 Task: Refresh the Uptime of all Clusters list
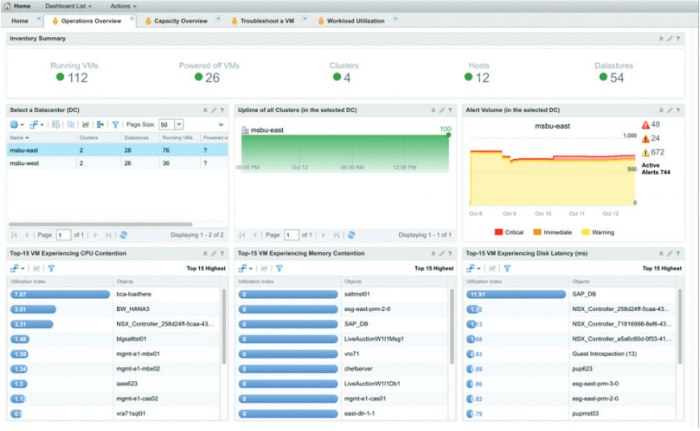click(351, 235)
